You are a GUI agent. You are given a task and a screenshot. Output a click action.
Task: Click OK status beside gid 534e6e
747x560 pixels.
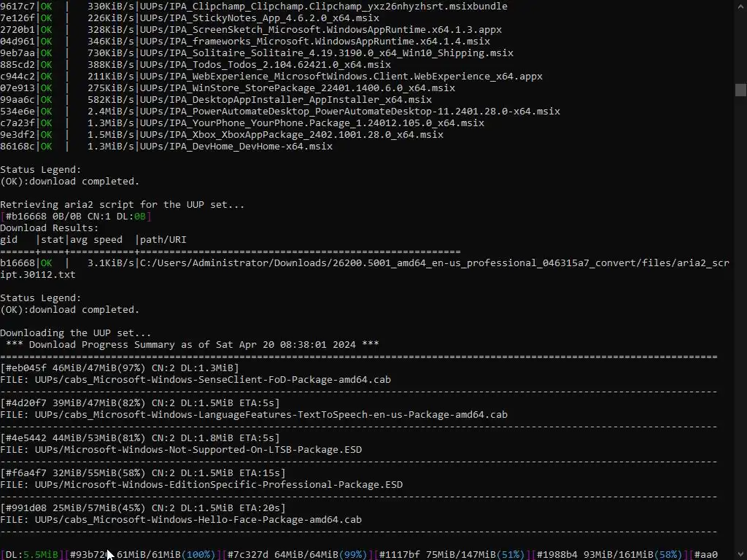pyautogui.click(x=46, y=112)
